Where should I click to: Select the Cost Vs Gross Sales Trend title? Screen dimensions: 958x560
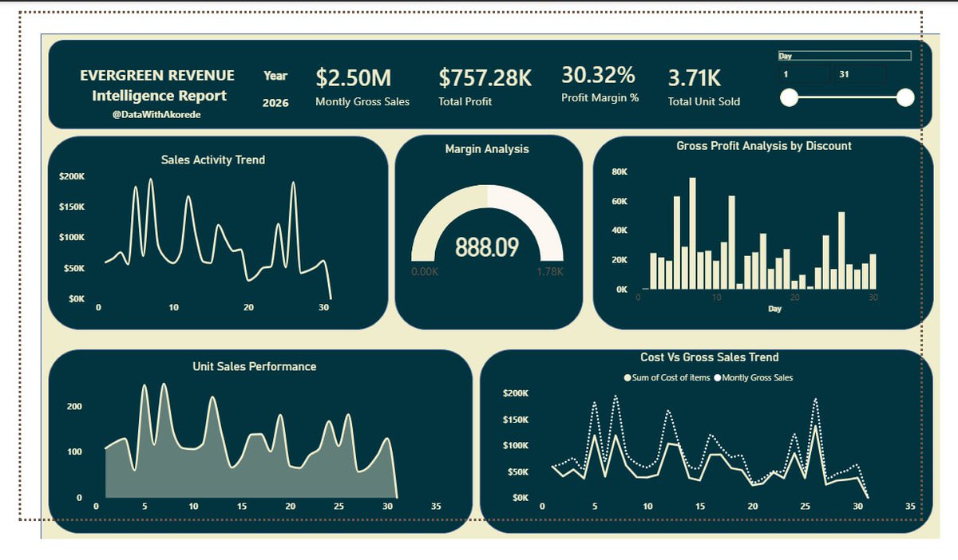pyautogui.click(x=710, y=357)
